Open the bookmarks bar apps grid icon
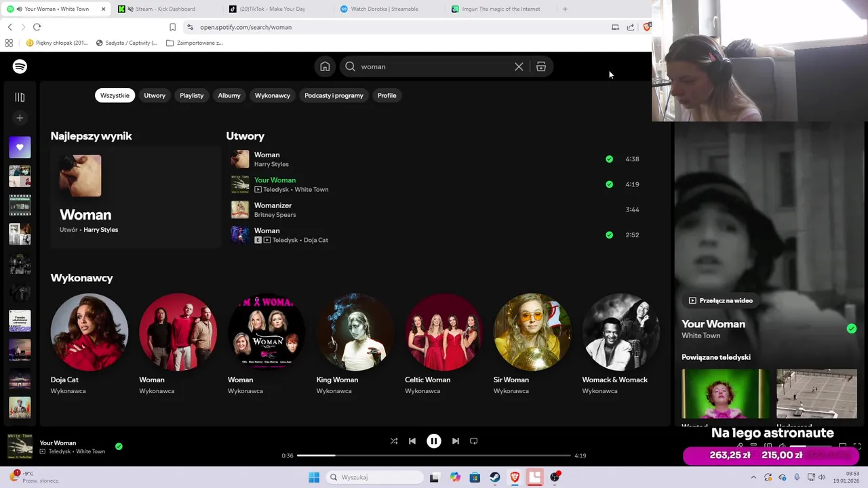 click(9, 43)
